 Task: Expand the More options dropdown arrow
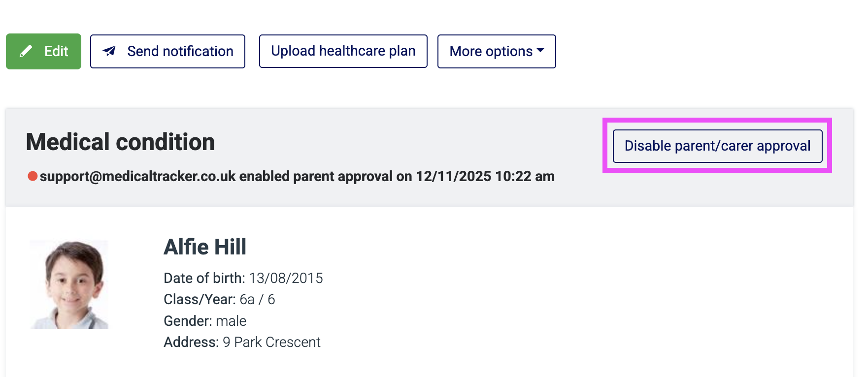tap(540, 51)
